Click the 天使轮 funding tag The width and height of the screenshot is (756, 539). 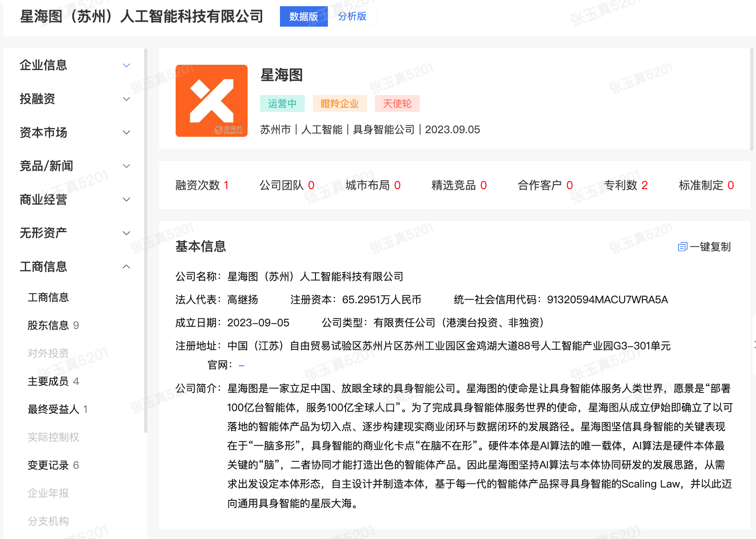(x=397, y=103)
